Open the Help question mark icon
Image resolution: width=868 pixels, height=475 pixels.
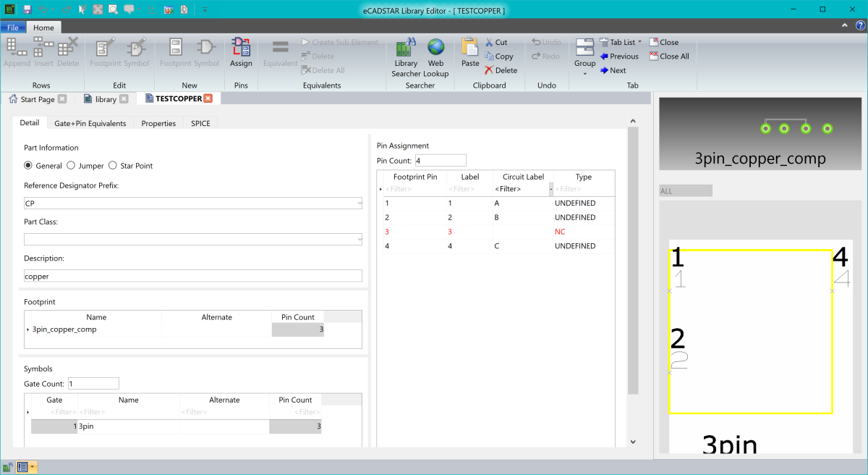(x=860, y=26)
